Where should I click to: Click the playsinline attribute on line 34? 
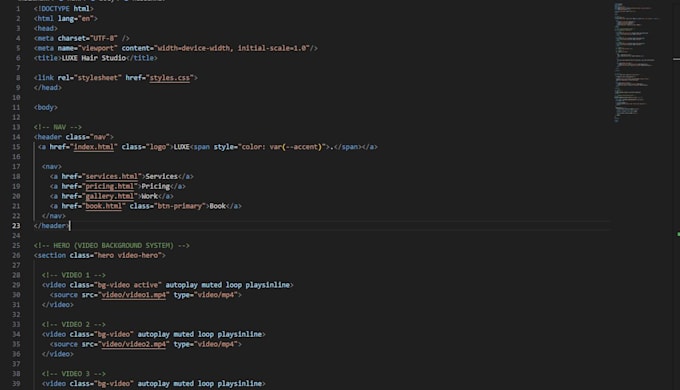coord(239,334)
